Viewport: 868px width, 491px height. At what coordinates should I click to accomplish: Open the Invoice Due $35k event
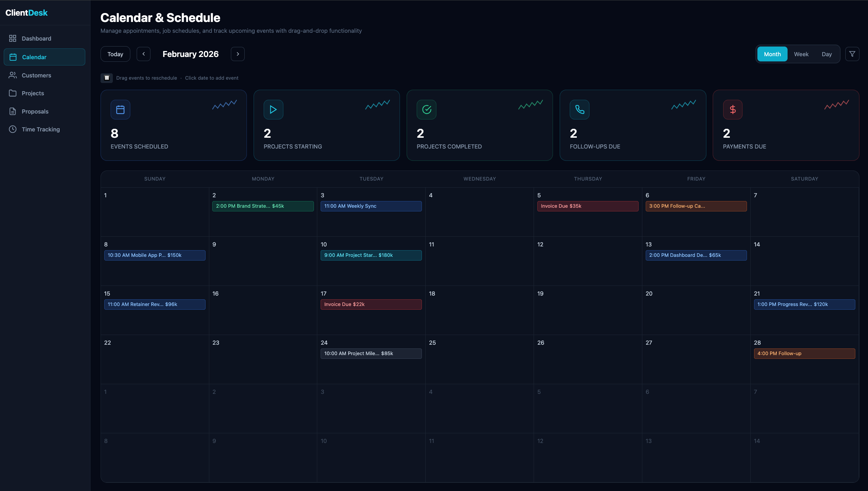[587, 206]
